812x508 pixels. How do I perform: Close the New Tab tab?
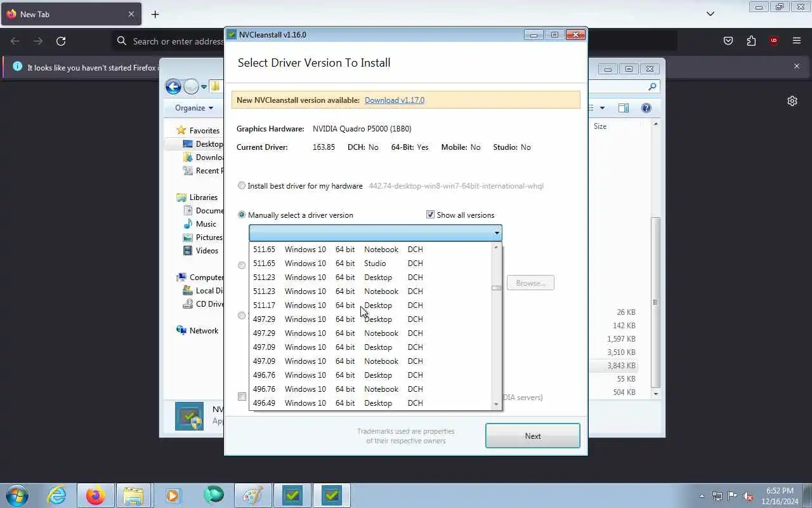131,14
